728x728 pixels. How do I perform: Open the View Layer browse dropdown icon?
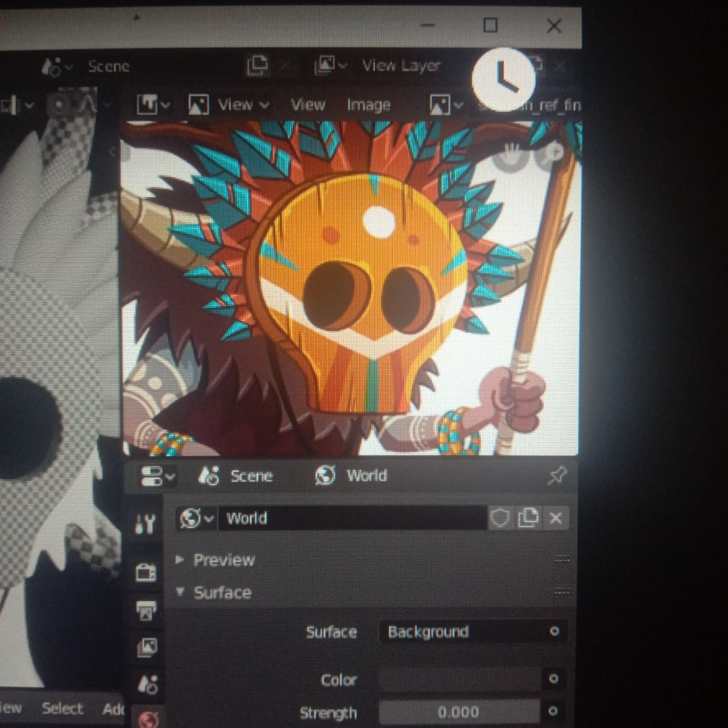(x=331, y=65)
